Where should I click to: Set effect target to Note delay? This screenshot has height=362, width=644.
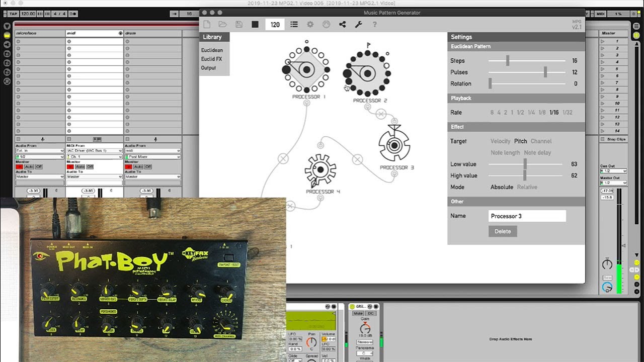538,153
